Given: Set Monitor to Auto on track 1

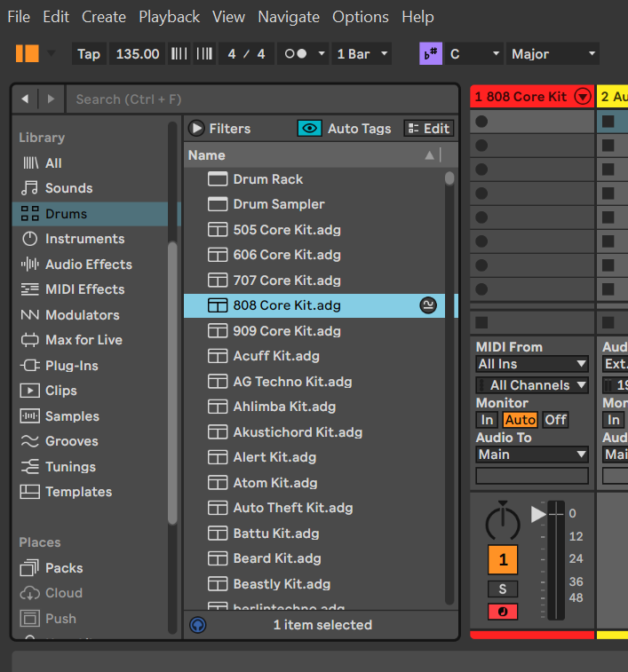Looking at the screenshot, I should [x=520, y=420].
